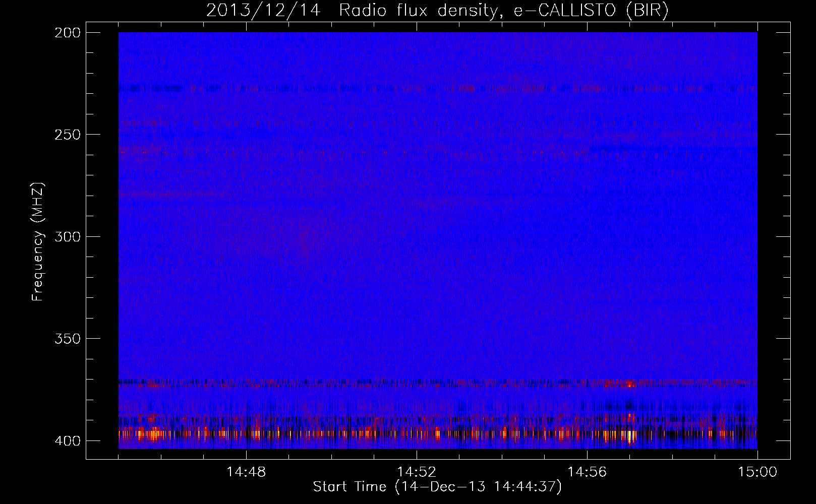Click the 200 frequency tick label

click(x=67, y=33)
